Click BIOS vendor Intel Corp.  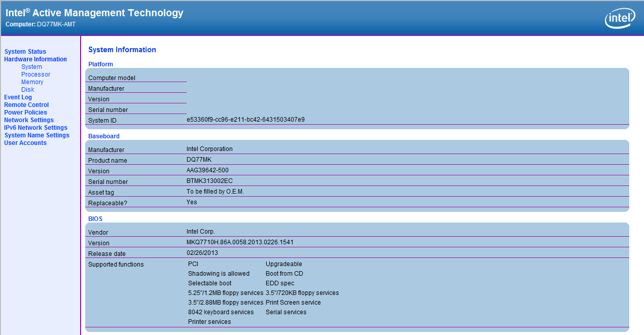pyautogui.click(x=201, y=232)
